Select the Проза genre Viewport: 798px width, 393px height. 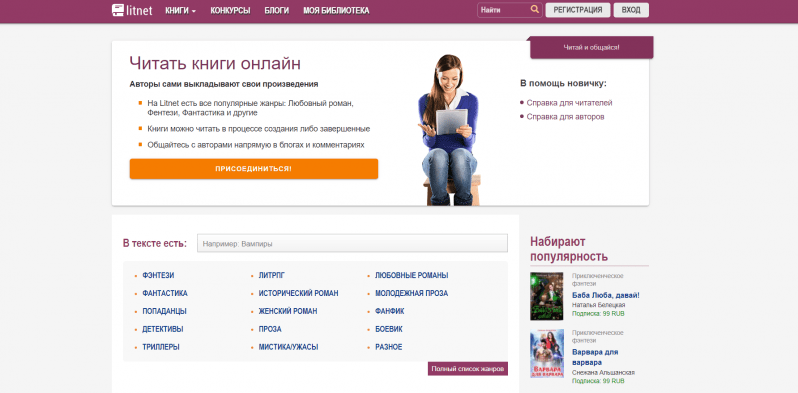click(x=270, y=329)
